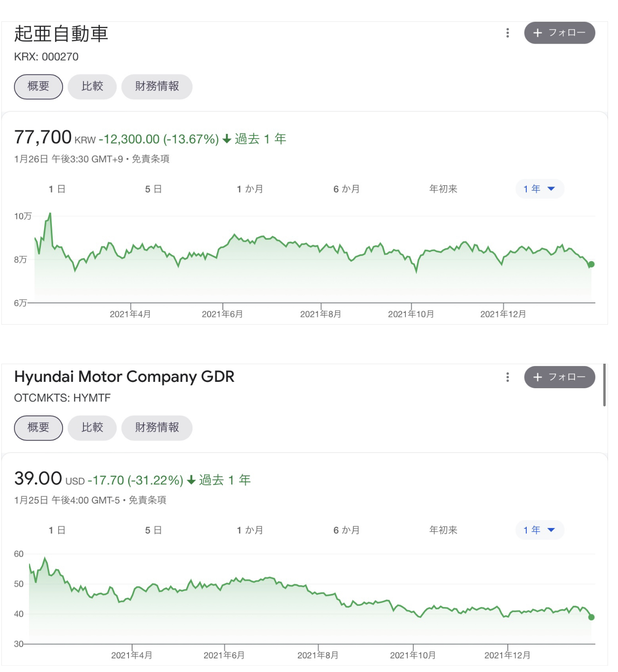Viewport: 618px width, 672px height.
Task: Expand the 1 年 range dropdown on the Hyundai chart
Action: point(540,530)
